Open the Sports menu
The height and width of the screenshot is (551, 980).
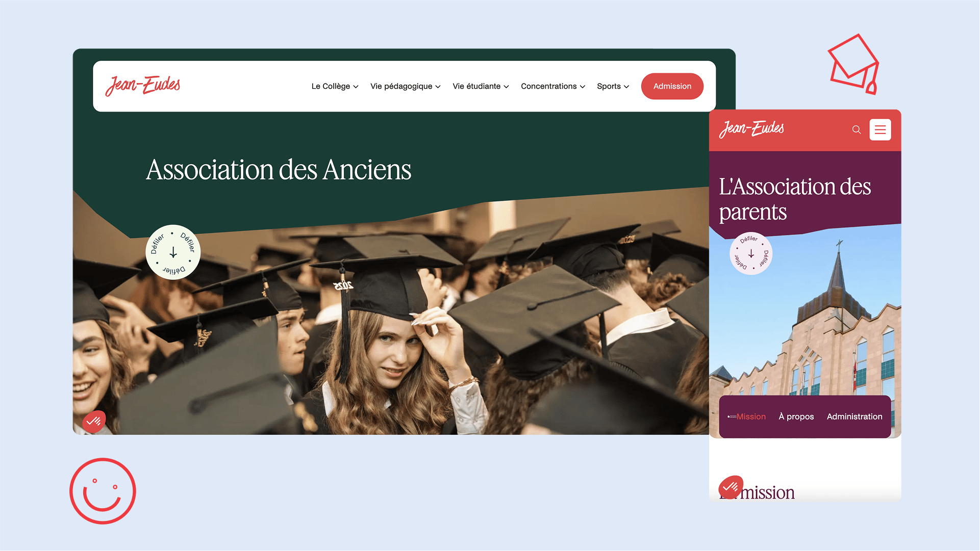(613, 86)
